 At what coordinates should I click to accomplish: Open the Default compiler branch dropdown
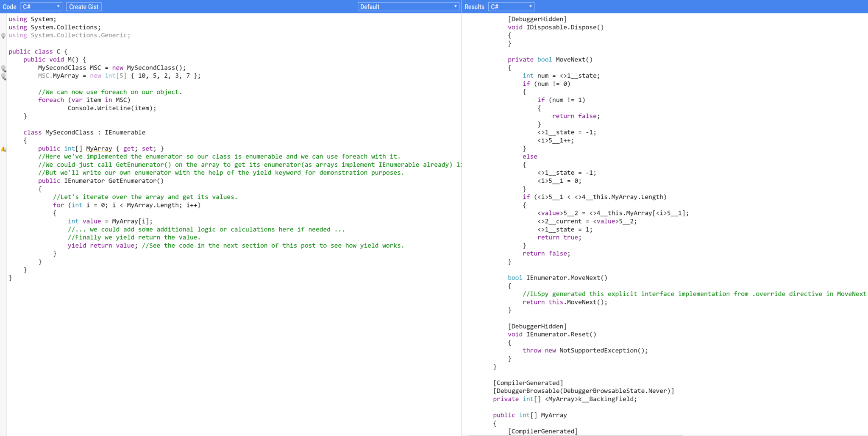click(x=408, y=6)
